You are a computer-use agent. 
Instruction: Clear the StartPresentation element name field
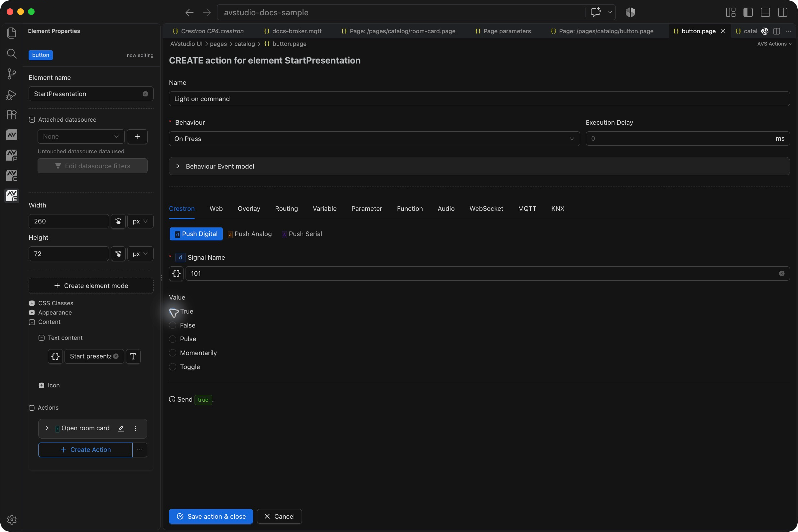(145, 94)
